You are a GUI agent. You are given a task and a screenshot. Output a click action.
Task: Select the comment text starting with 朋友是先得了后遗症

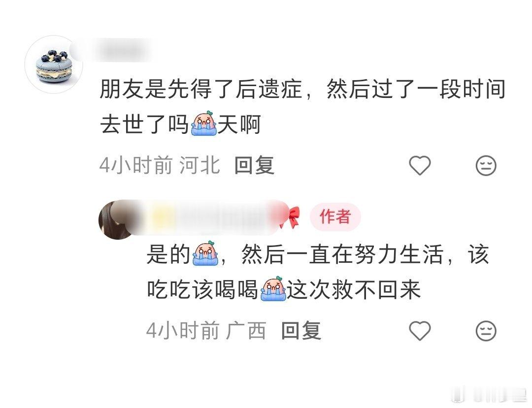302,107
